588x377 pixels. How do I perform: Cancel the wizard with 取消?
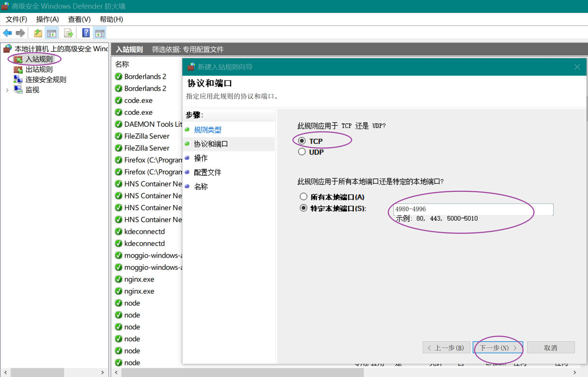(551, 347)
